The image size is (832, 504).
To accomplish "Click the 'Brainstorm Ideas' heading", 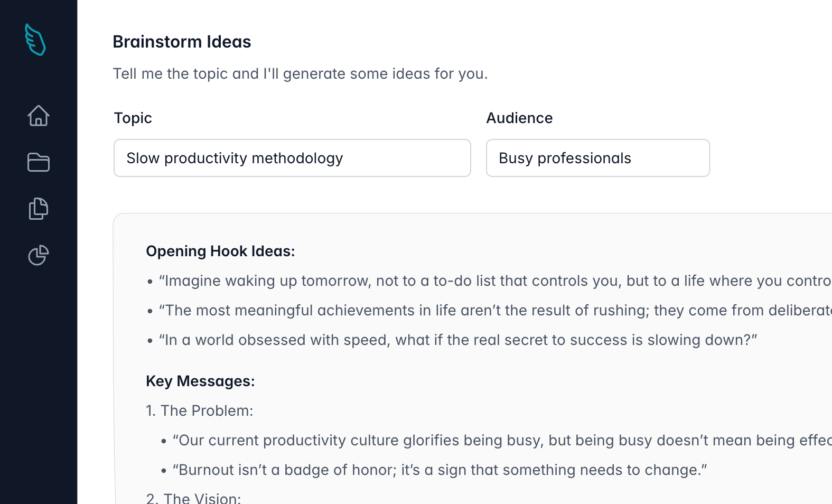I will coord(182,42).
